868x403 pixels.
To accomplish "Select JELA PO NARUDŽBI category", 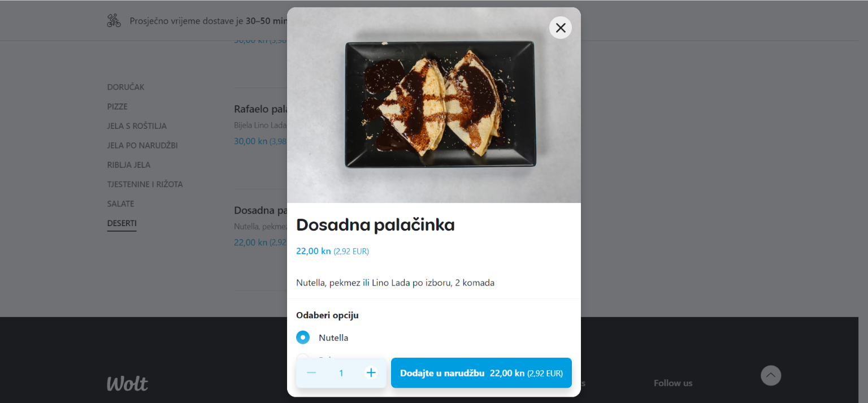I will click(x=142, y=145).
